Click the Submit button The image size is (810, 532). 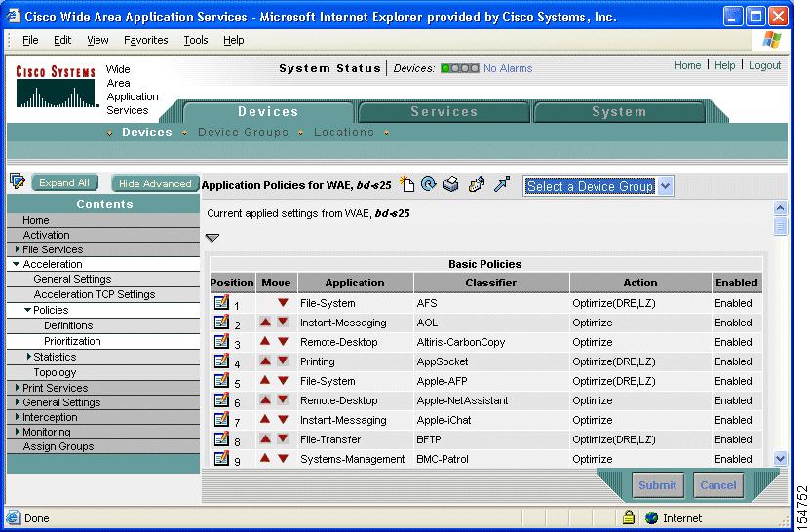658,485
